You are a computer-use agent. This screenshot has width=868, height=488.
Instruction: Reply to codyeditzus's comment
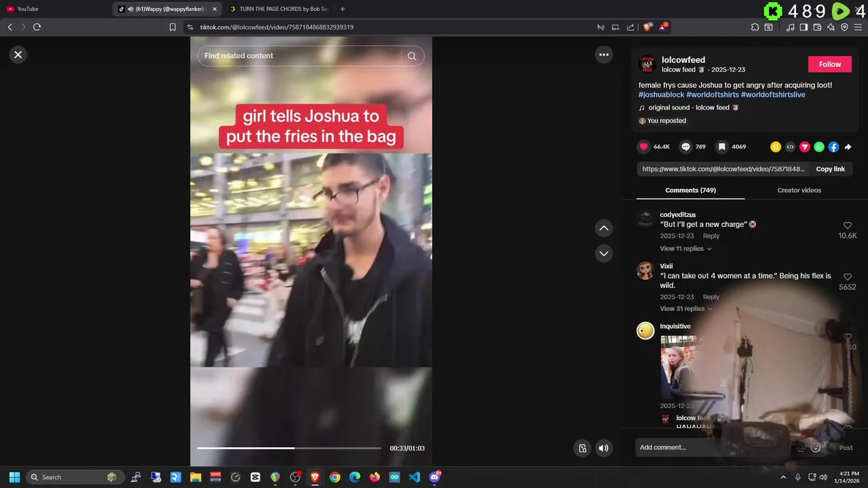coord(711,236)
